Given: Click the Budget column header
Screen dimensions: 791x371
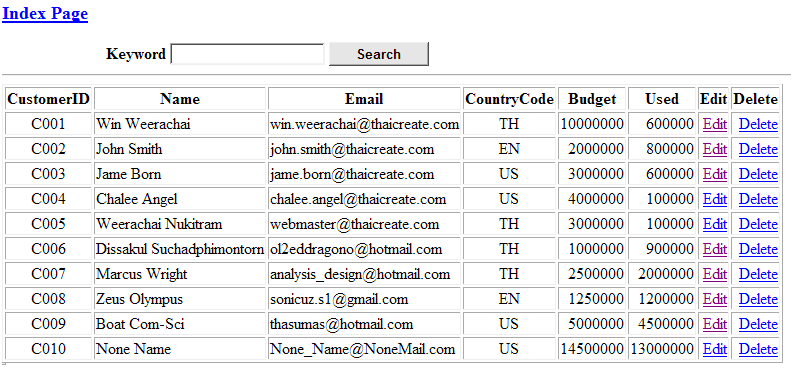Looking at the screenshot, I should click(x=592, y=99).
